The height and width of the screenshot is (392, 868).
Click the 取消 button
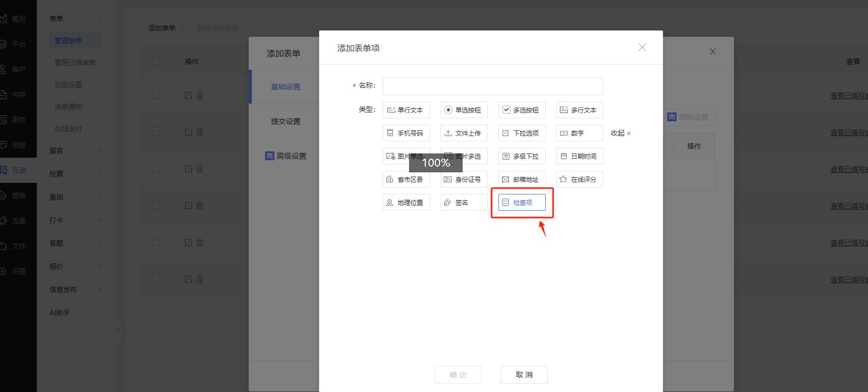pos(524,375)
